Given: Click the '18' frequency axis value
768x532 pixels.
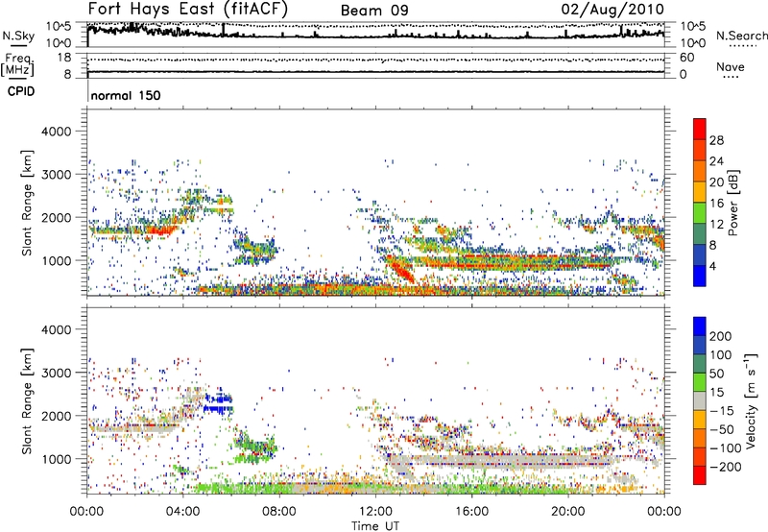Looking at the screenshot, I should tap(63, 58).
